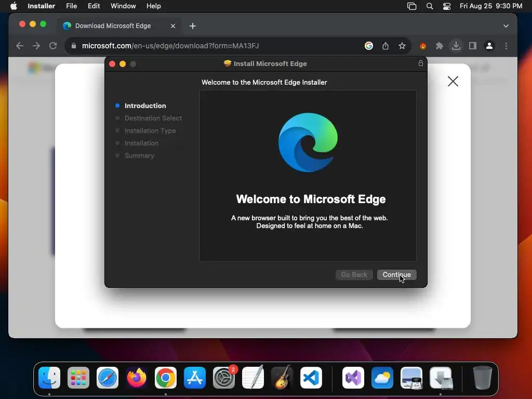This screenshot has width=532, height=399.
Task: Click the lock icon in installer title bar
Action: (420, 63)
